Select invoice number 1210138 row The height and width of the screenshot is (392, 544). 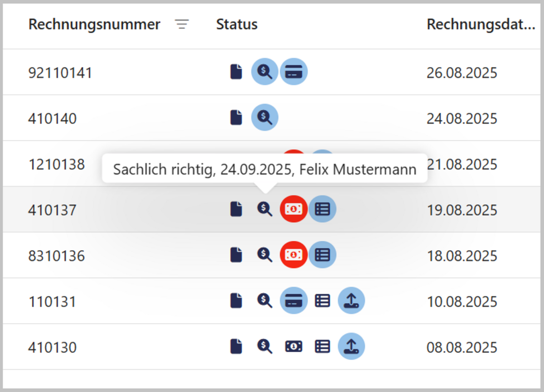pos(56,164)
